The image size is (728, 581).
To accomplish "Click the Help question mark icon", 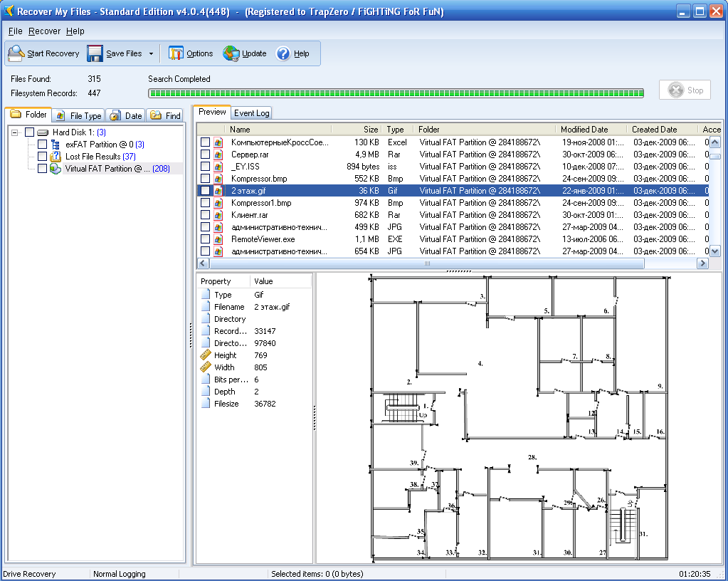I will click(x=283, y=53).
